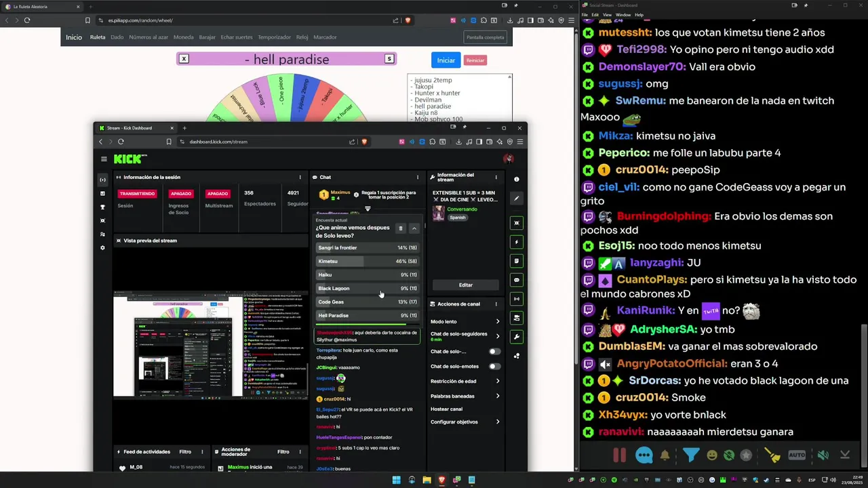Open Temporizador tab on roulette site
This screenshot has width=868, height=488.
pyautogui.click(x=274, y=37)
